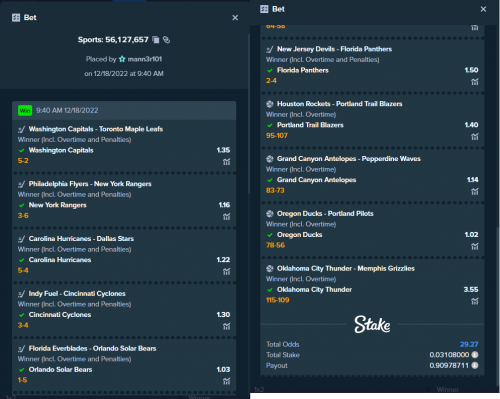Click hockey icon beside Washington Capitals - Toronto Maple Leafs
Screen dimensions: 500x399
[x=22, y=129]
